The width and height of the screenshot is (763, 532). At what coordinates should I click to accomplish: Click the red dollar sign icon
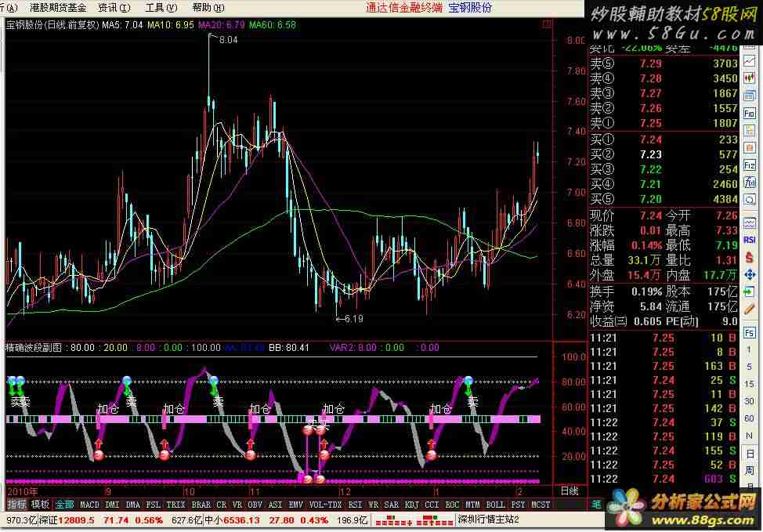tap(750, 257)
